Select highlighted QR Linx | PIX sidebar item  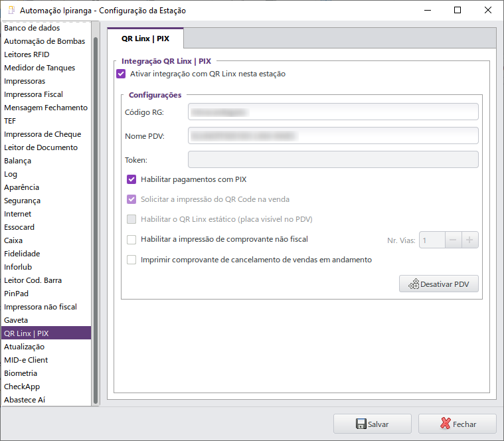tap(46, 333)
